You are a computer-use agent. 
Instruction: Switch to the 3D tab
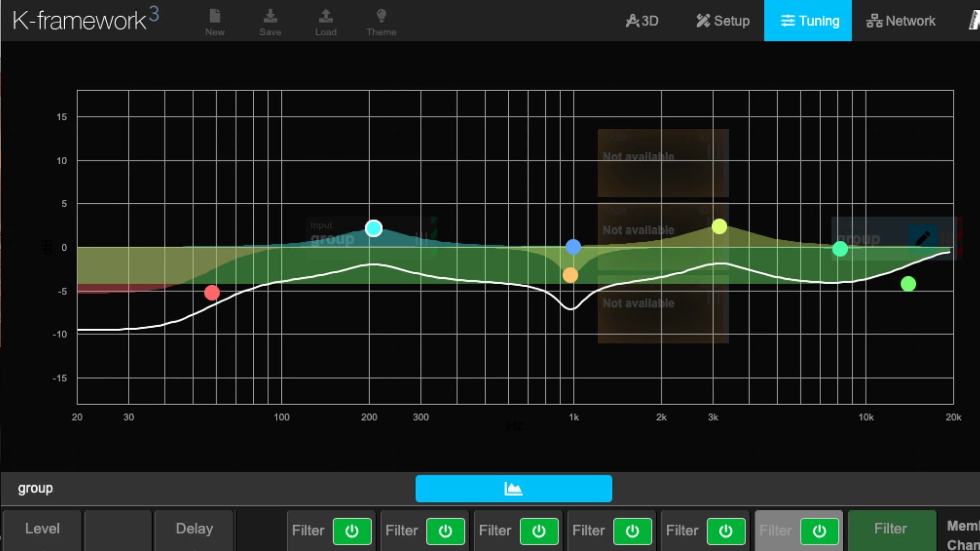click(x=642, y=21)
